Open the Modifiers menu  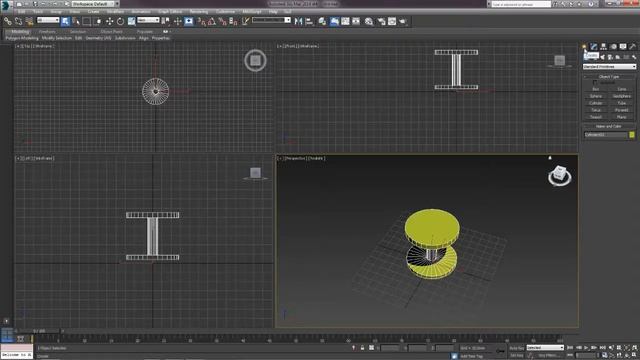115,11
